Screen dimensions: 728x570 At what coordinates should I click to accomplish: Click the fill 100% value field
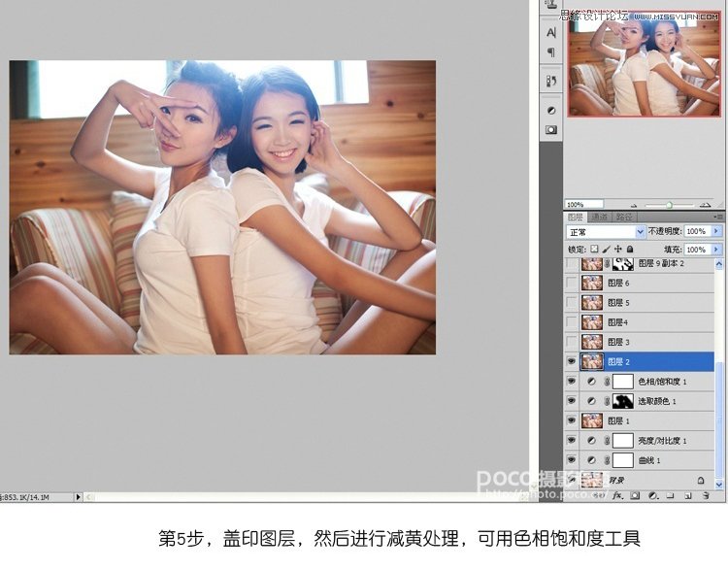coord(696,250)
